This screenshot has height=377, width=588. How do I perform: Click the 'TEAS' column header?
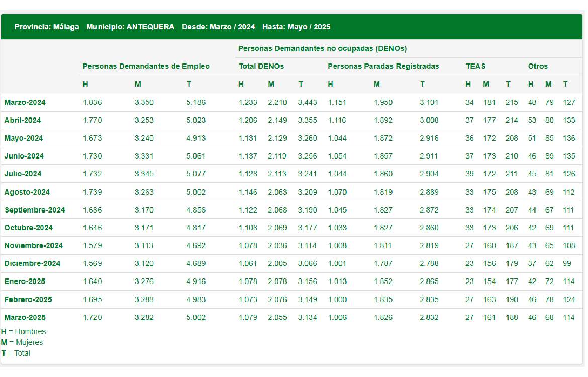pos(475,66)
